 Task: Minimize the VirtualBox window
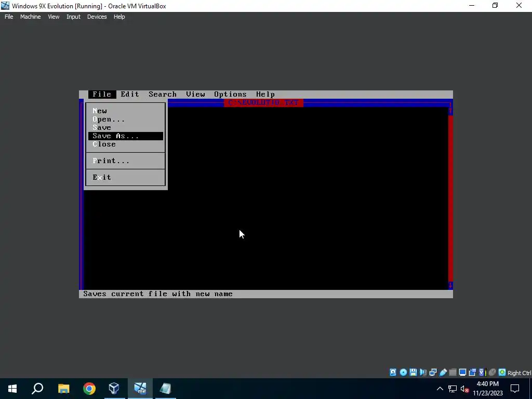pos(472,6)
